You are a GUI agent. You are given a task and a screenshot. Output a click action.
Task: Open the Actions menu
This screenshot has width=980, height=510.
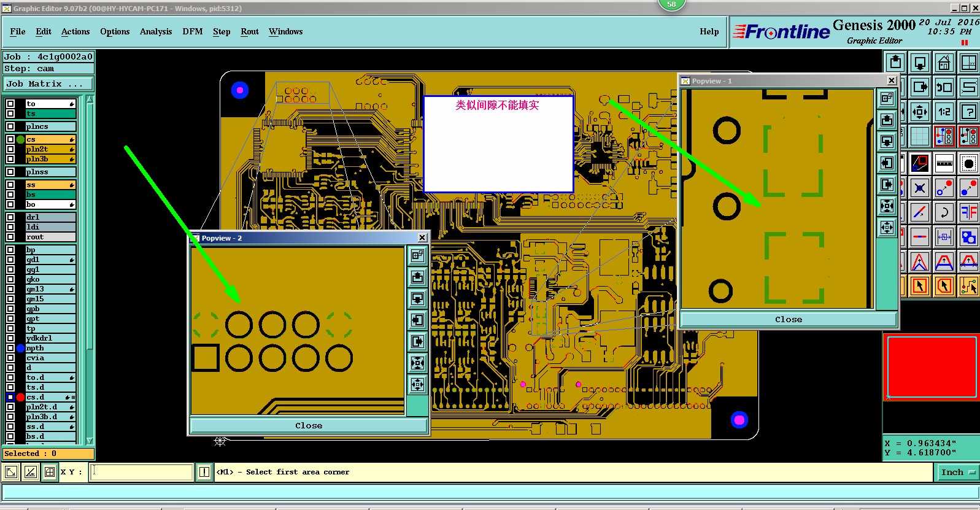pos(75,31)
